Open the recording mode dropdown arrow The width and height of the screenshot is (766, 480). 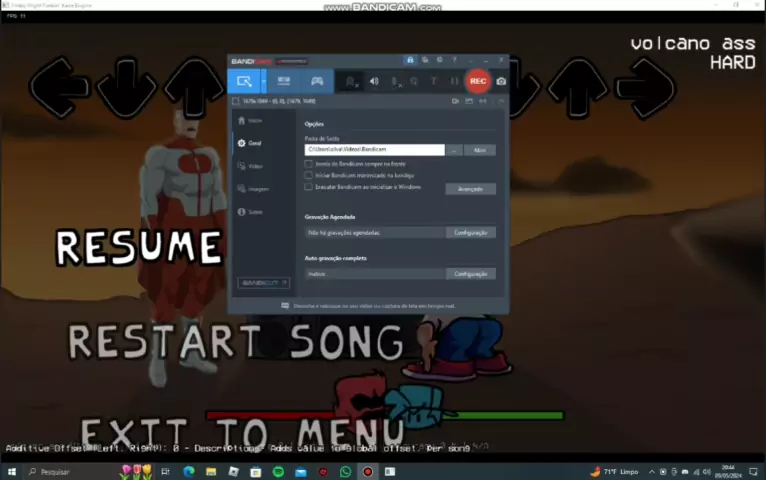point(263,81)
